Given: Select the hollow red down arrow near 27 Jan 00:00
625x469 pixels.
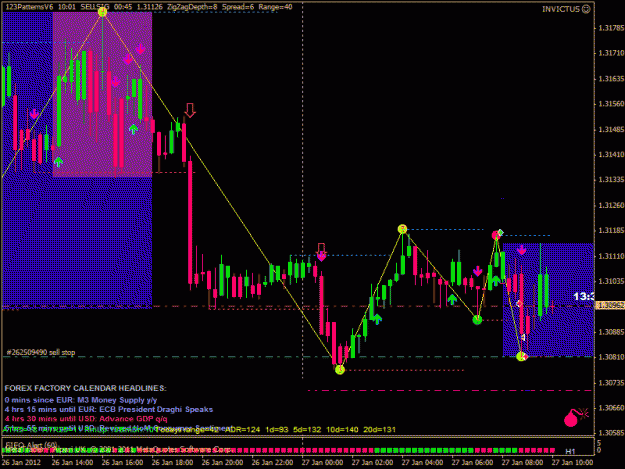Looking at the screenshot, I should [321, 249].
